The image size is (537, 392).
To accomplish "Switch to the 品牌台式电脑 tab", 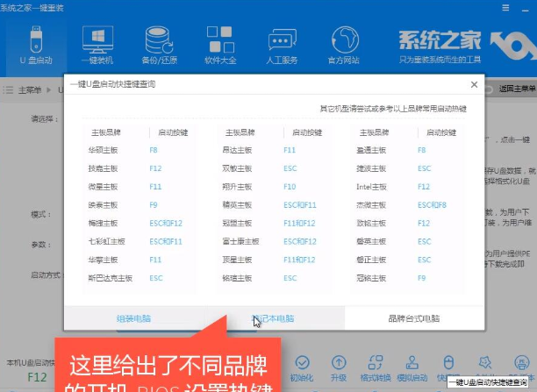I will pos(414,317).
